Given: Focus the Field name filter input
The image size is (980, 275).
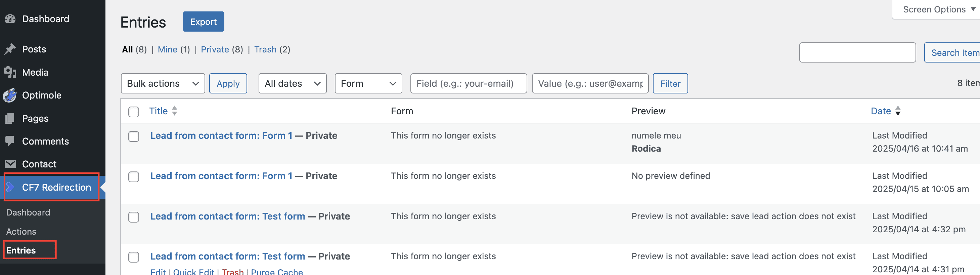Looking at the screenshot, I should point(468,83).
